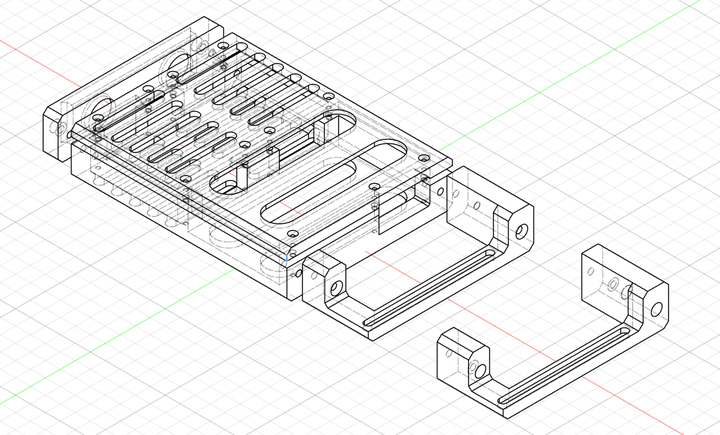Click round hole on detached bracket's right end face

point(657,309)
